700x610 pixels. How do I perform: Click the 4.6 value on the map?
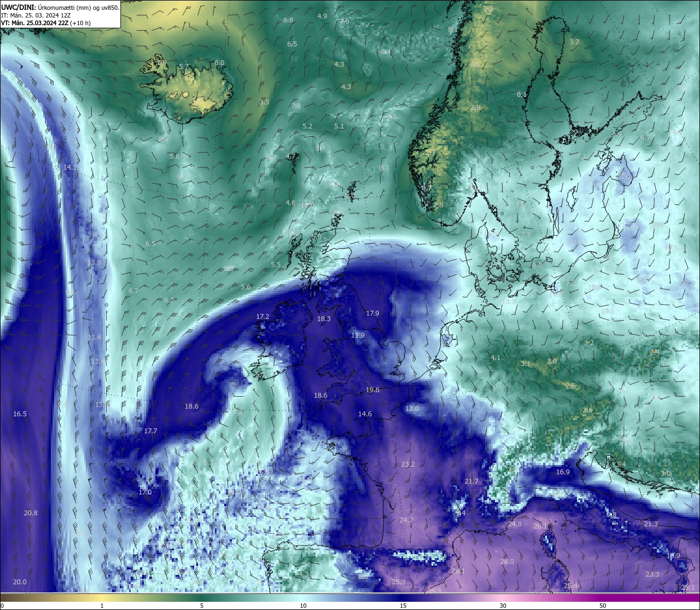(290, 203)
